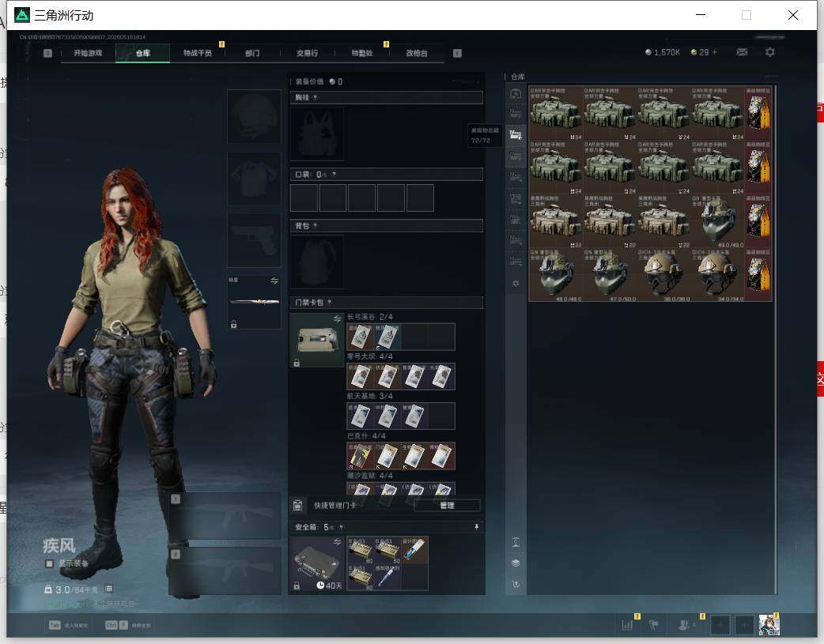The height and width of the screenshot is (644, 824).
Task: Select top coffee bean bag in warehouse
Action: click(x=758, y=114)
